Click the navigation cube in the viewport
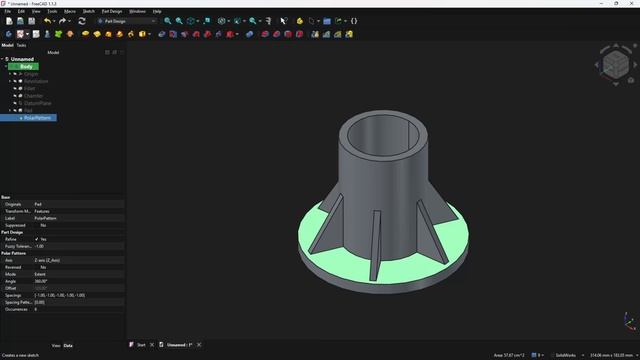640x360 pixels. pyautogui.click(x=616, y=64)
